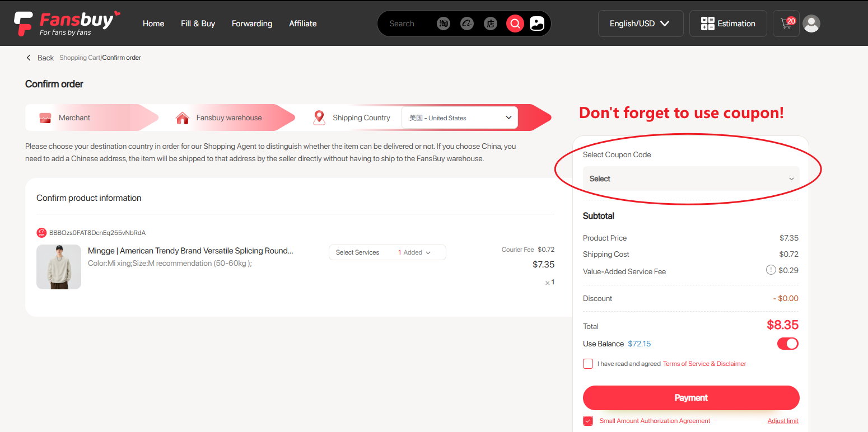
Task: Click the Merchant step icon
Action: tap(45, 118)
